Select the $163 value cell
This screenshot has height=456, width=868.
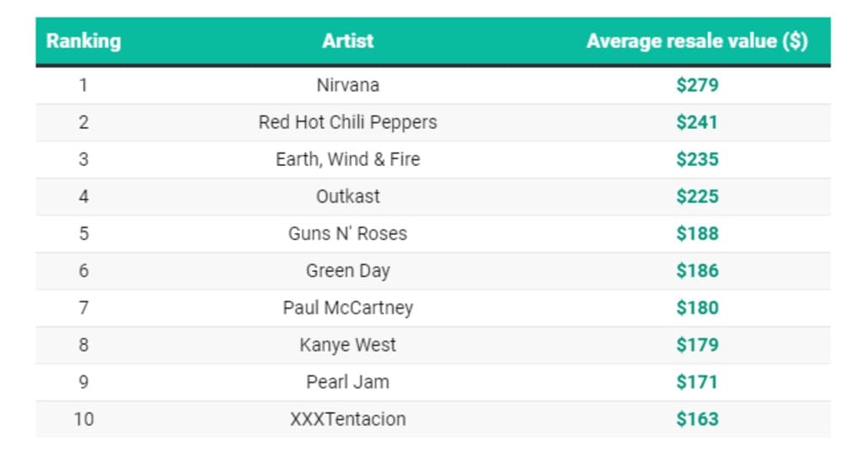(x=698, y=419)
